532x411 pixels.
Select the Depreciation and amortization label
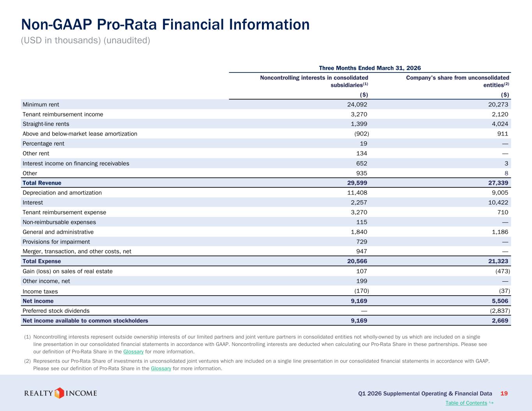62,192
